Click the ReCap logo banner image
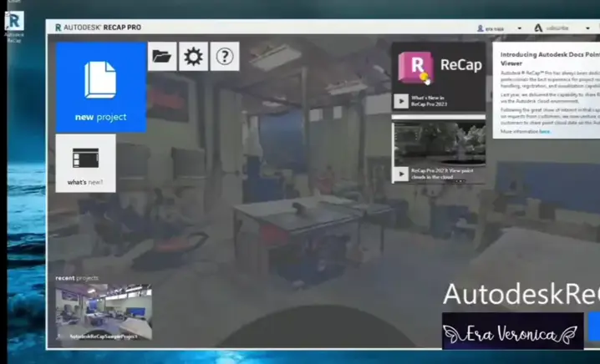 point(439,67)
